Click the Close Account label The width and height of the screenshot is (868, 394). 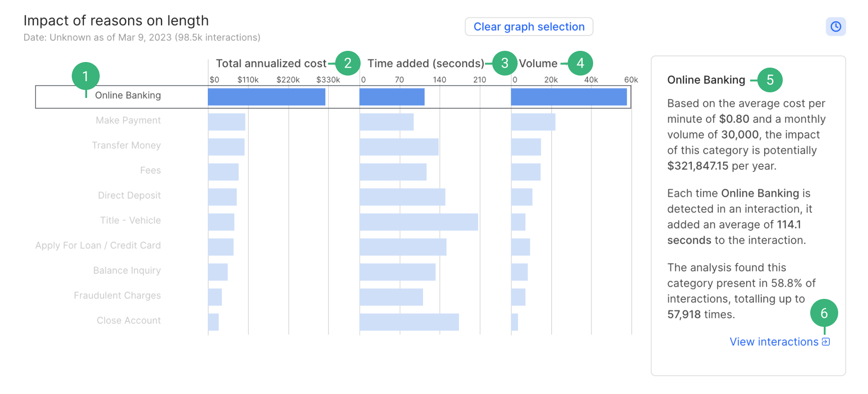[129, 321]
